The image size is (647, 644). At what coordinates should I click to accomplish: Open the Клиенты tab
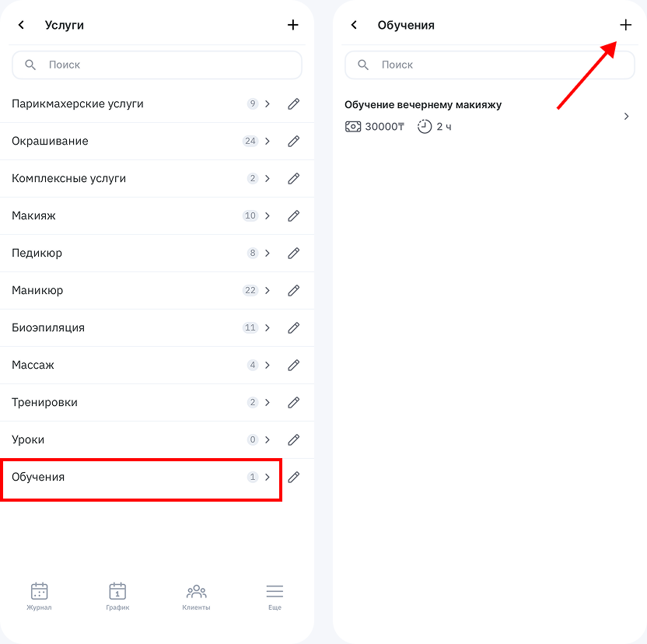[x=196, y=596]
